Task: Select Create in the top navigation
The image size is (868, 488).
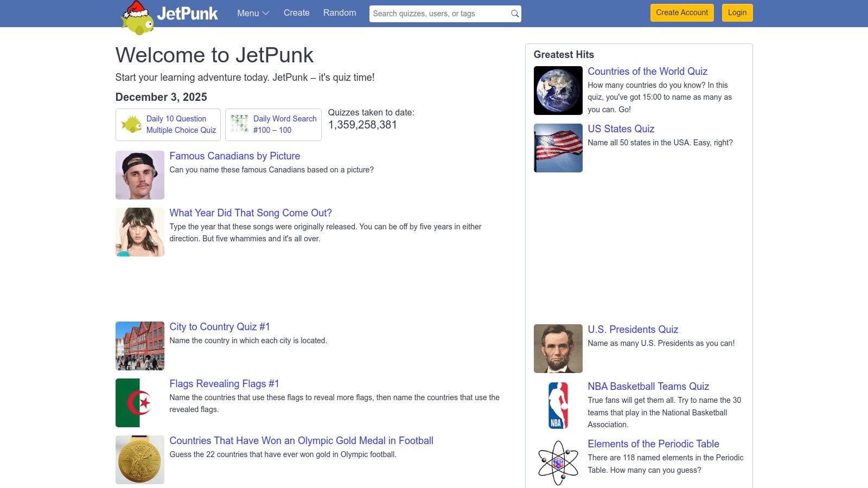Action: (x=296, y=12)
